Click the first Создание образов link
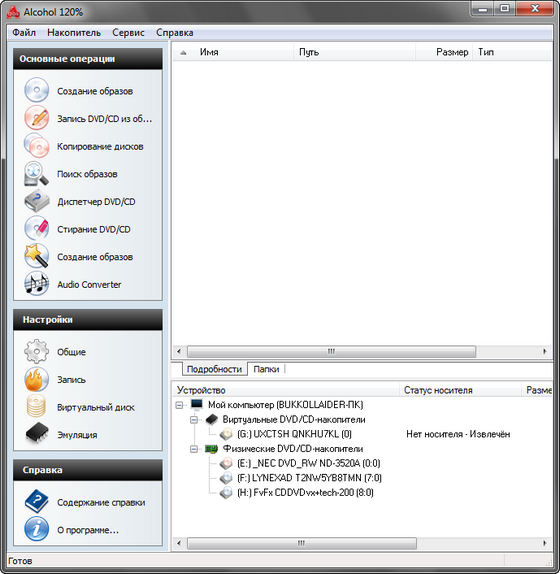560x574 pixels. (x=95, y=91)
